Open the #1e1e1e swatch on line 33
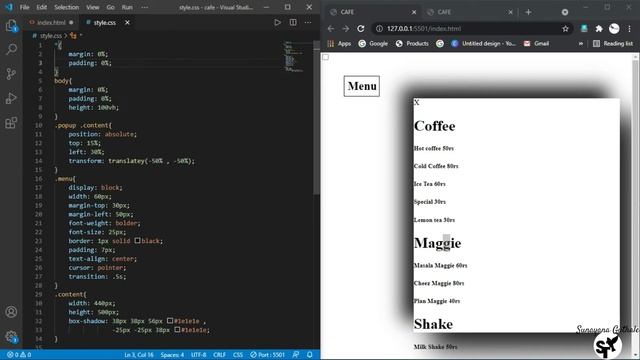 click(x=177, y=330)
